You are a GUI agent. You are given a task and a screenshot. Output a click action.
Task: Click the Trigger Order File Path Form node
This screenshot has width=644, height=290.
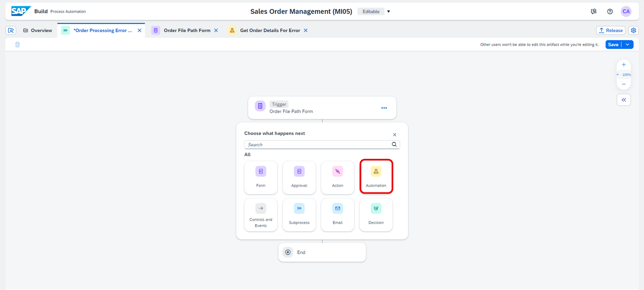coord(322,108)
